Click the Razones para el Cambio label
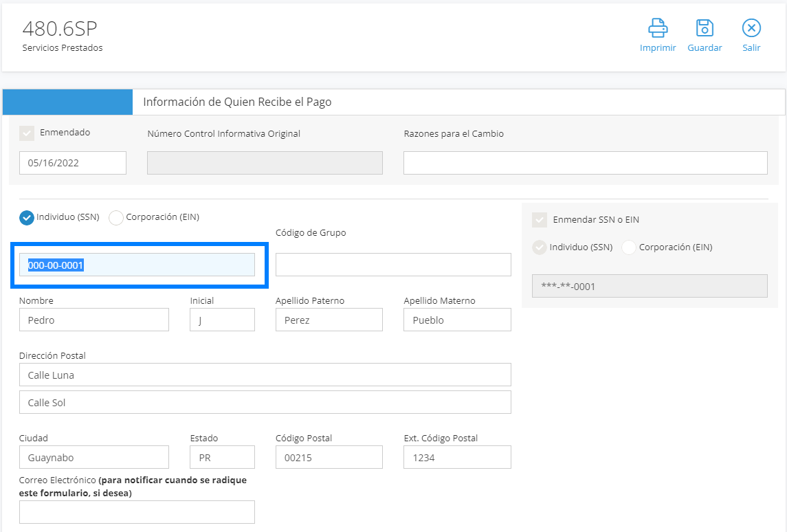 pyautogui.click(x=454, y=134)
